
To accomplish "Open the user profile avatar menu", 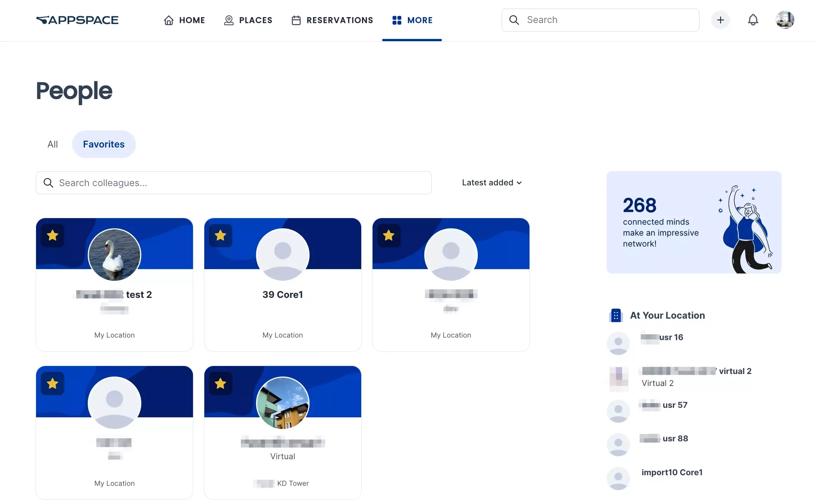I will pos(785,20).
